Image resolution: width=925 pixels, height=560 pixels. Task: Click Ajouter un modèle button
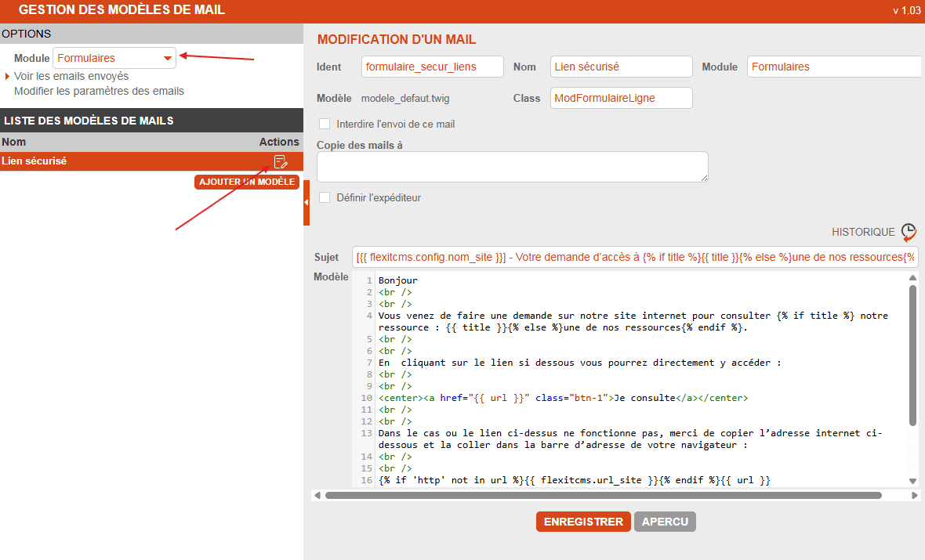(247, 182)
